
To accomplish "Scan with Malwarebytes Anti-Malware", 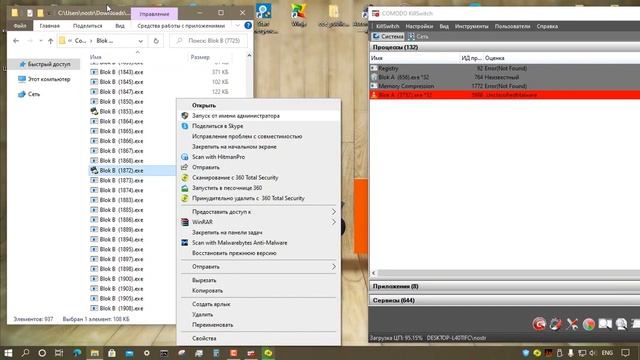I will (x=240, y=242).
